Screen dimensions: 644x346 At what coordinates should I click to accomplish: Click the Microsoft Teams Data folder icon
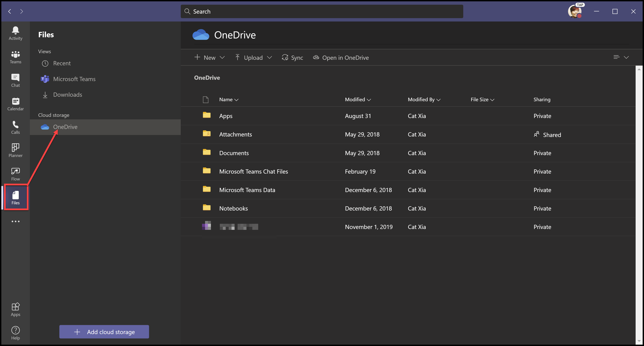pyautogui.click(x=207, y=189)
